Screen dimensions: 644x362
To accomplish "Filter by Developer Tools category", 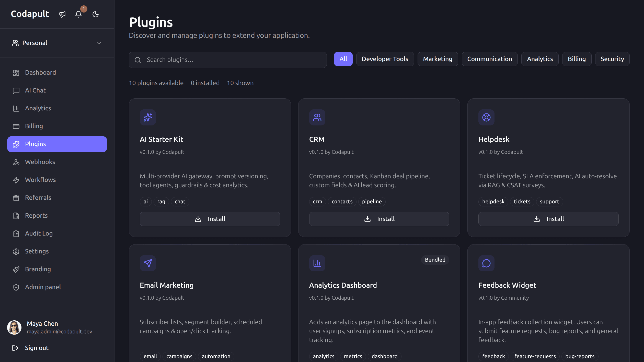I will pos(385,59).
